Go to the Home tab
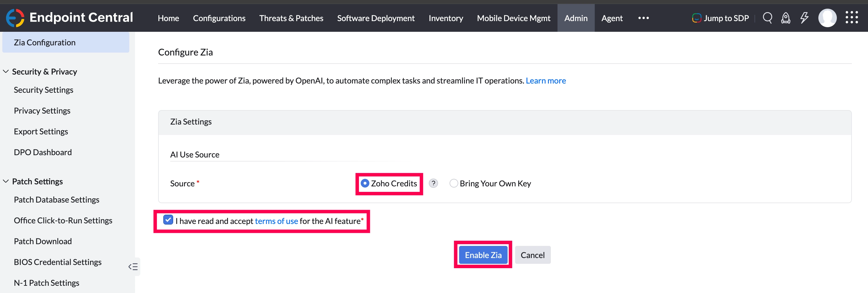This screenshot has height=293, width=868. 169,18
